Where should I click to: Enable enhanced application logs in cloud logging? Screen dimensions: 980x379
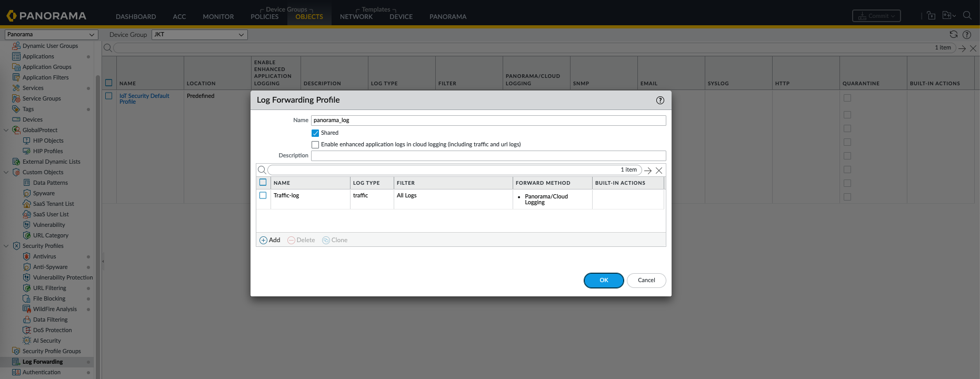[x=315, y=145]
